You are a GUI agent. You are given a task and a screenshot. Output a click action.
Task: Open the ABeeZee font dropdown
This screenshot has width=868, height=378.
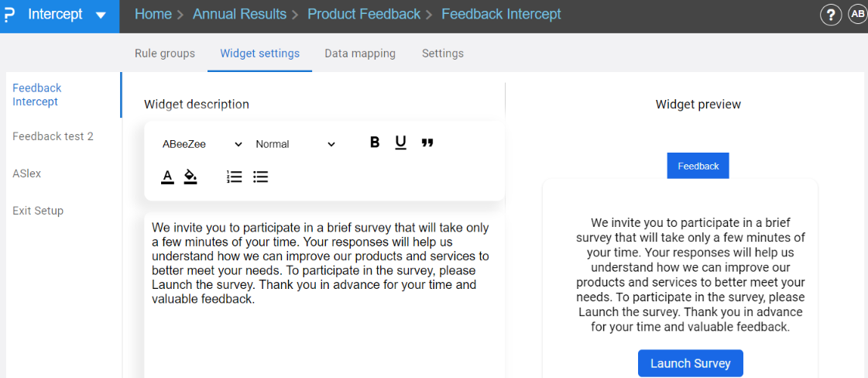click(202, 144)
